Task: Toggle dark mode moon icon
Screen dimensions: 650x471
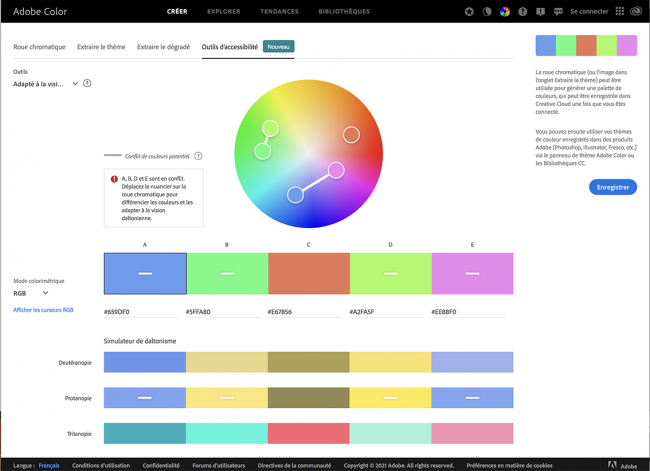Action: (x=487, y=12)
